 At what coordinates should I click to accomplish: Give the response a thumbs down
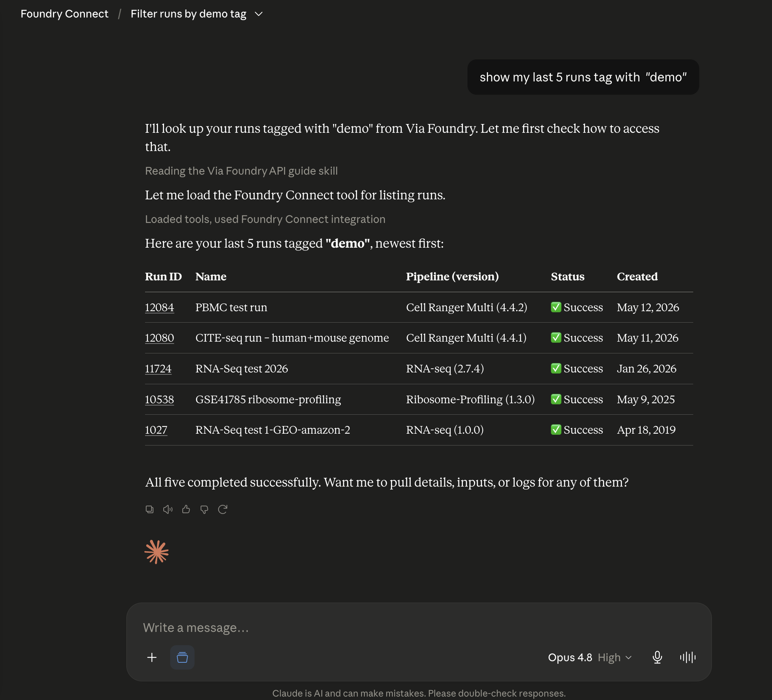coord(204,509)
